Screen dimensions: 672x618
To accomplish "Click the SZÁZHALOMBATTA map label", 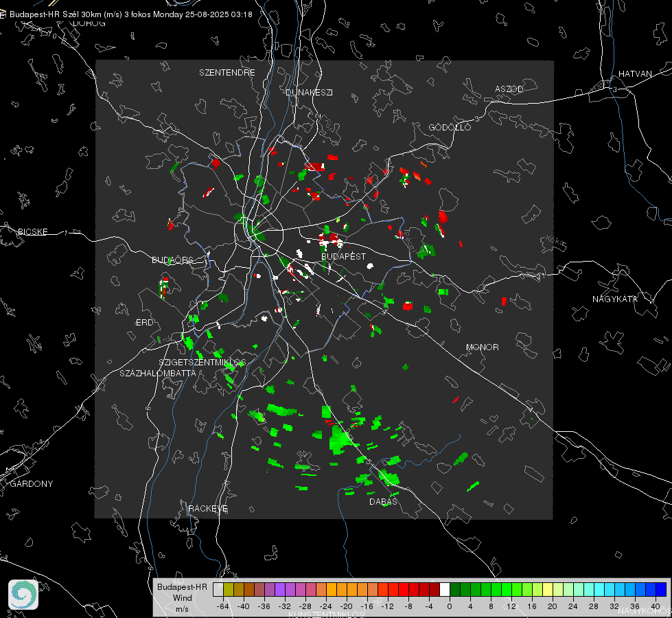I will [158, 373].
